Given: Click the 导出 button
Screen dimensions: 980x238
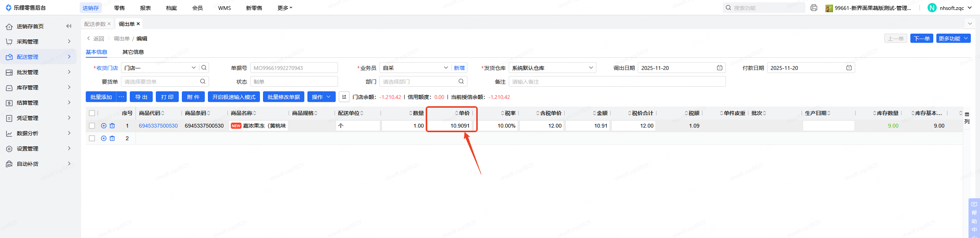Looking at the screenshot, I should pos(141,97).
